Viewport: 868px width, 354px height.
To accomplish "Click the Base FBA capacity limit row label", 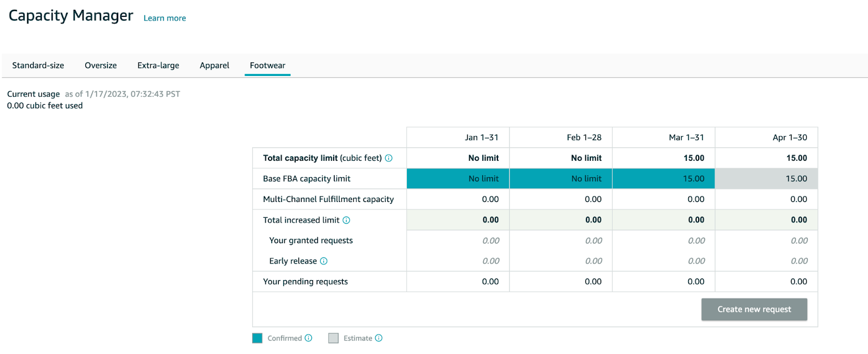I will point(307,179).
